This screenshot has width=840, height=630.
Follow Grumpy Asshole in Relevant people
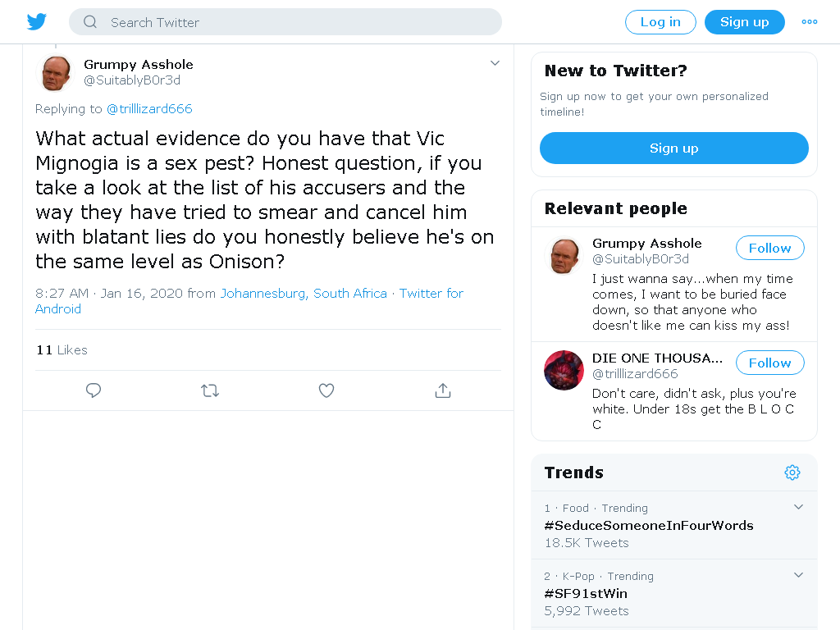point(769,248)
